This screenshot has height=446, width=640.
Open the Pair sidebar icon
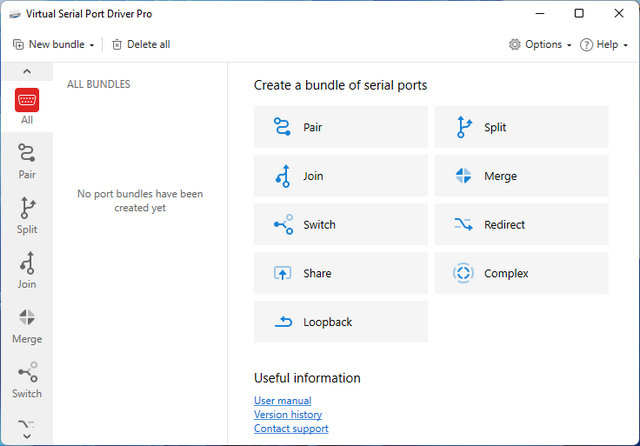coord(27,154)
